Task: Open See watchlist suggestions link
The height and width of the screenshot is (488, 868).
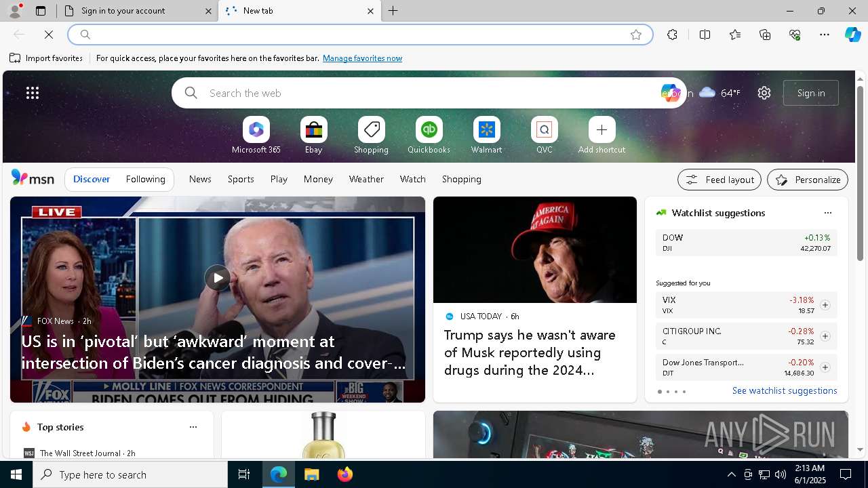Action: click(x=785, y=390)
